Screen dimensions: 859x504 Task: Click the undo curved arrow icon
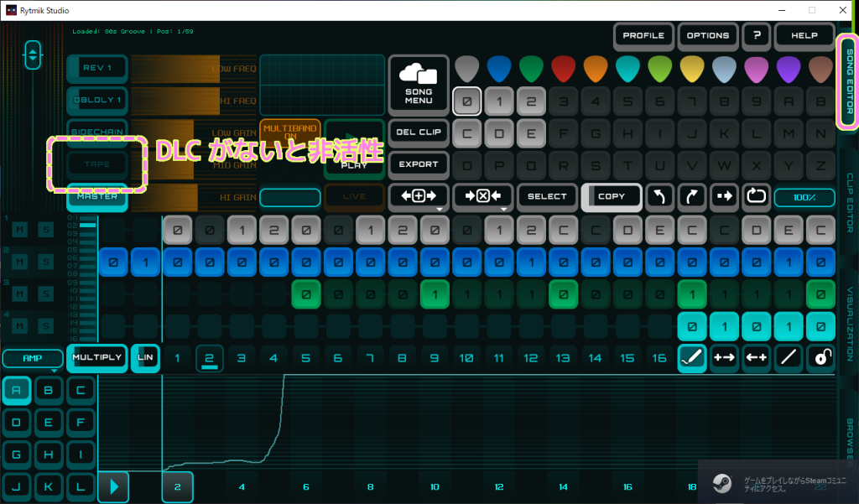click(x=659, y=196)
